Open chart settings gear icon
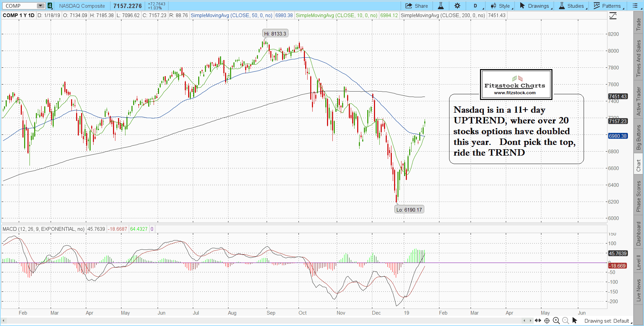 pos(457,6)
